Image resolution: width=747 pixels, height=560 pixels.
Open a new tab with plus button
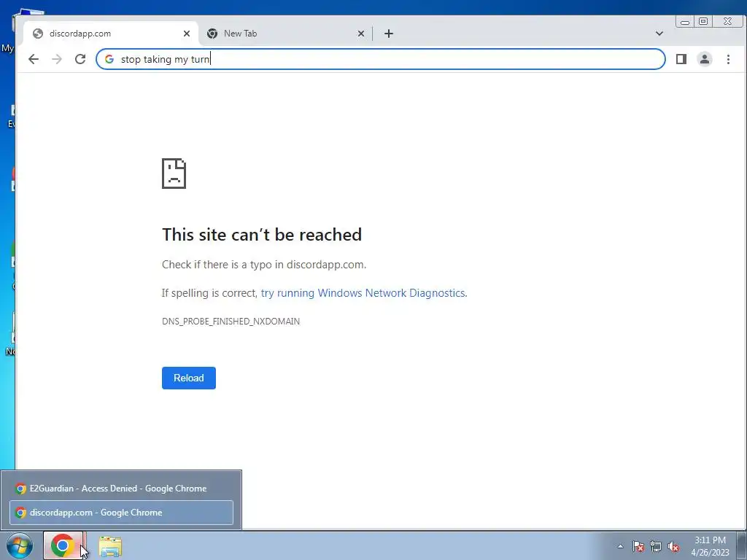tap(389, 34)
